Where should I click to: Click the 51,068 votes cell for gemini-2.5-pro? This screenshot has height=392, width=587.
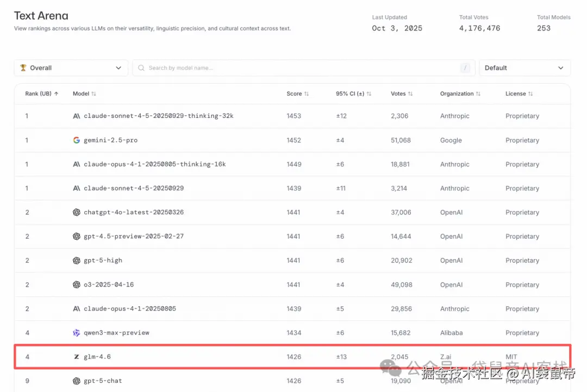pos(401,140)
